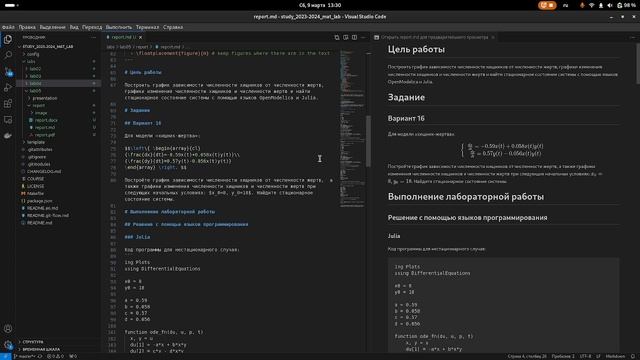Click the UTF-8 encoding in the status bar
Screen dimensions: 640x360
(x=585, y=356)
